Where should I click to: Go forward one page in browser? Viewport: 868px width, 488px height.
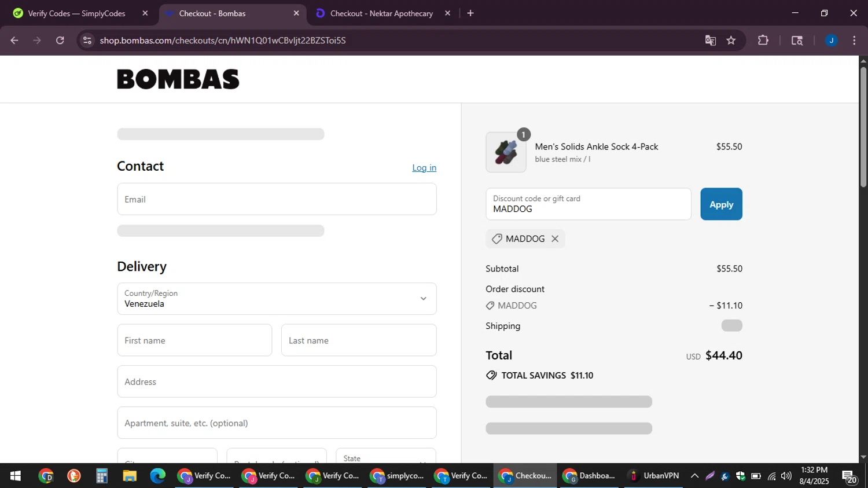[x=37, y=41]
